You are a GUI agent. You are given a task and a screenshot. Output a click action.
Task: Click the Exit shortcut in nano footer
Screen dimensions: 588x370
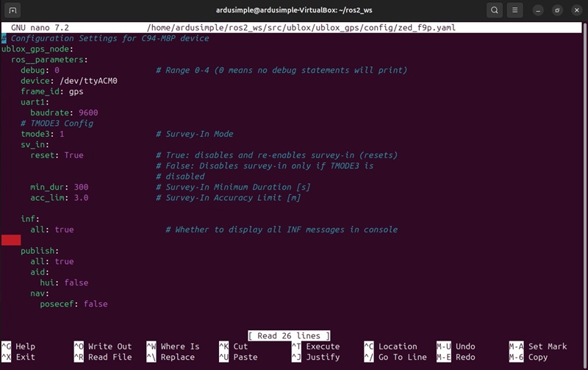(25, 357)
